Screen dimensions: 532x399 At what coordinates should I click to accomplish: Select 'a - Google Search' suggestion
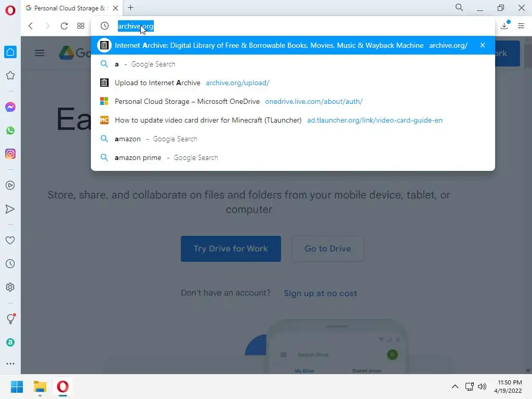point(293,64)
